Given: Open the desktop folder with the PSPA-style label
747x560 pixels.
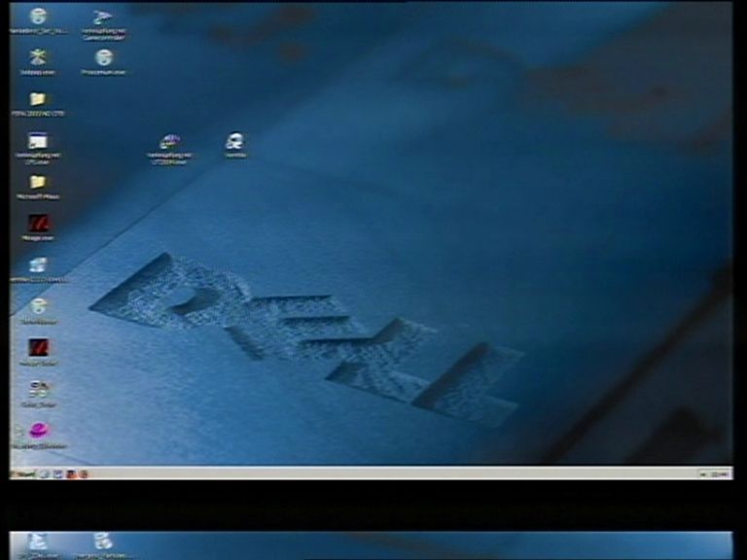Looking at the screenshot, I should click(38, 99).
